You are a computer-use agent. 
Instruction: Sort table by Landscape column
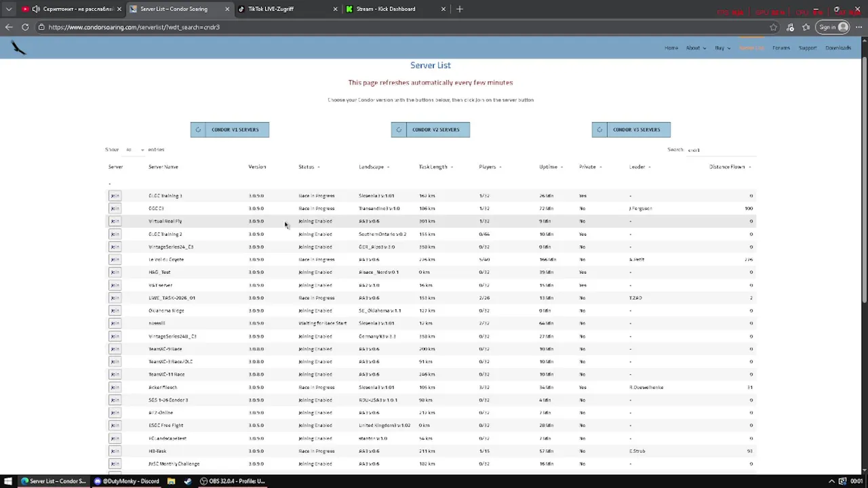(374, 167)
